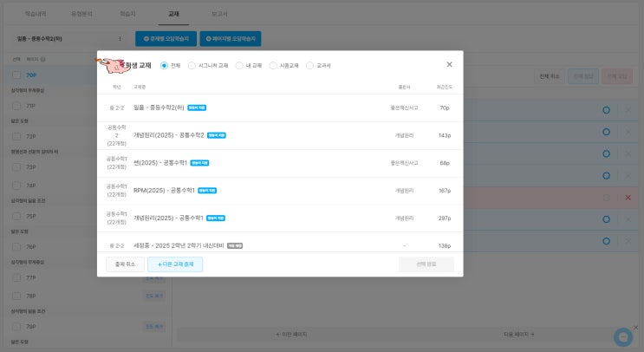Open the three-dot menu beside 일품 - 중등수학2(하)
The image size is (644, 352).
coord(120,39)
